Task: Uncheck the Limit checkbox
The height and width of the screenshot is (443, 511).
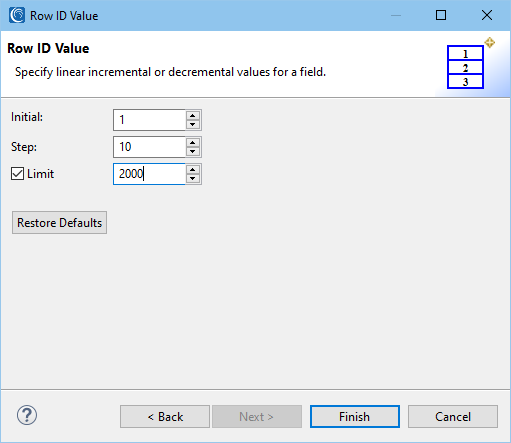Action: pyautogui.click(x=17, y=174)
